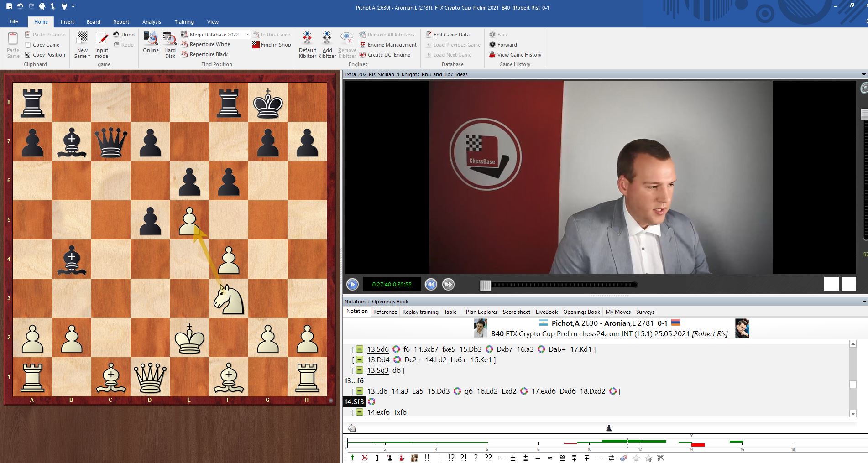Open the Hard Disk search icon
This screenshot has width=868, height=463.
tap(170, 39)
